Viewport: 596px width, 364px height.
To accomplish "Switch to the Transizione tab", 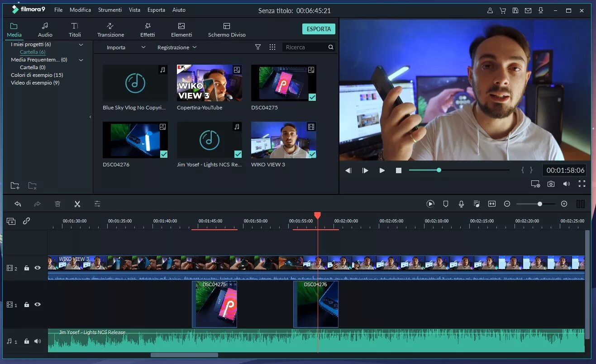I will [110, 30].
